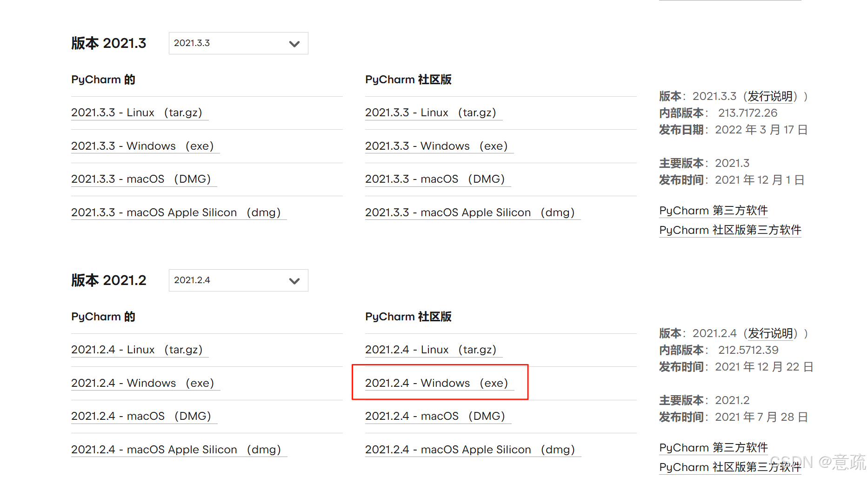868x477 pixels.
Task: Open the 2021.2.4 version dropdown
Action: (238, 280)
